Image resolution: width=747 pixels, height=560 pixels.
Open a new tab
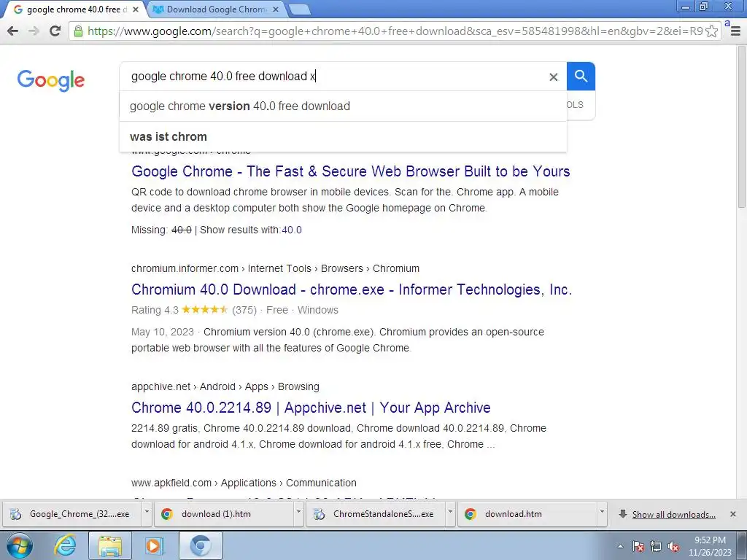coord(299,9)
